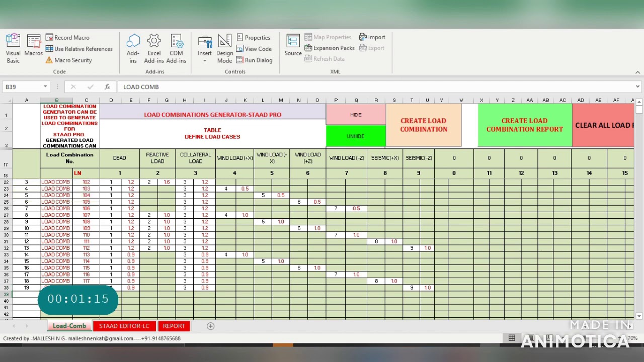Click the formula bar Enter checkmark

(x=90, y=87)
